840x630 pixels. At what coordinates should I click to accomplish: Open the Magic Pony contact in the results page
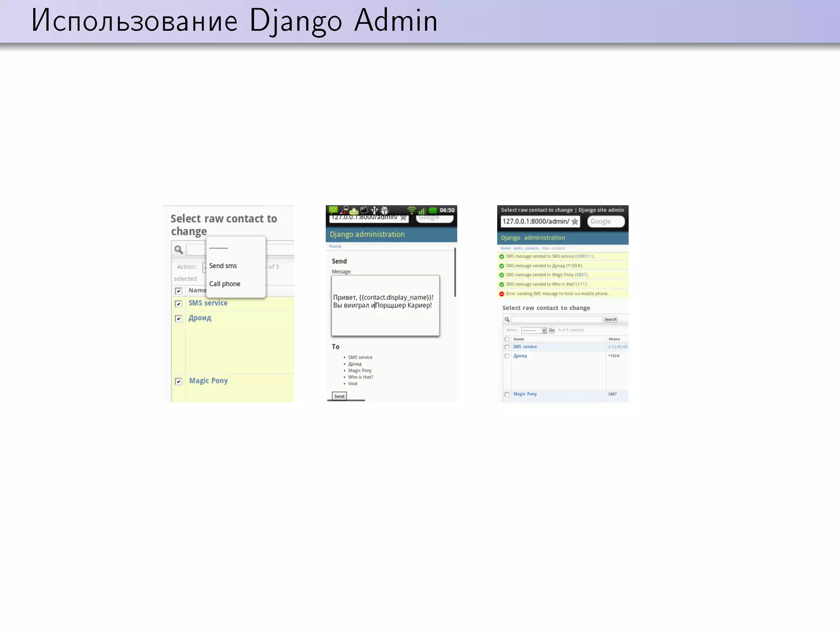pyautogui.click(x=525, y=394)
